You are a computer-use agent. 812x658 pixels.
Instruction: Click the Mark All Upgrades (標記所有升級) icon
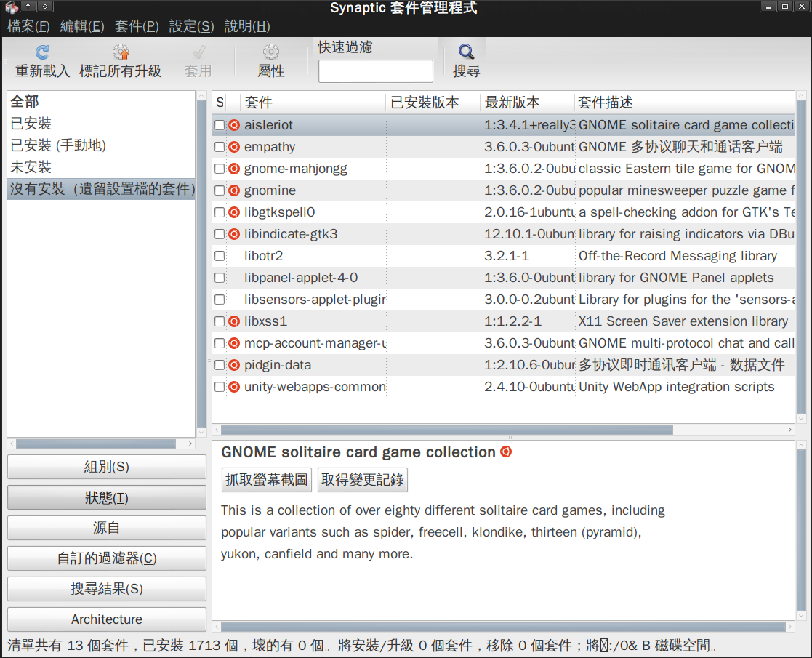click(121, 52)
